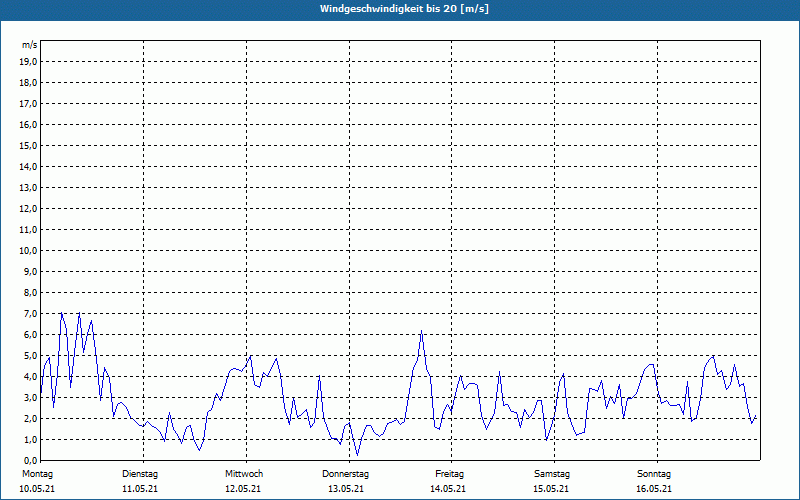The width and height of the screenshot is (800, 500).
Task: Click the Thursday evening peak above 6 m/s
Action: coord(421,332)
